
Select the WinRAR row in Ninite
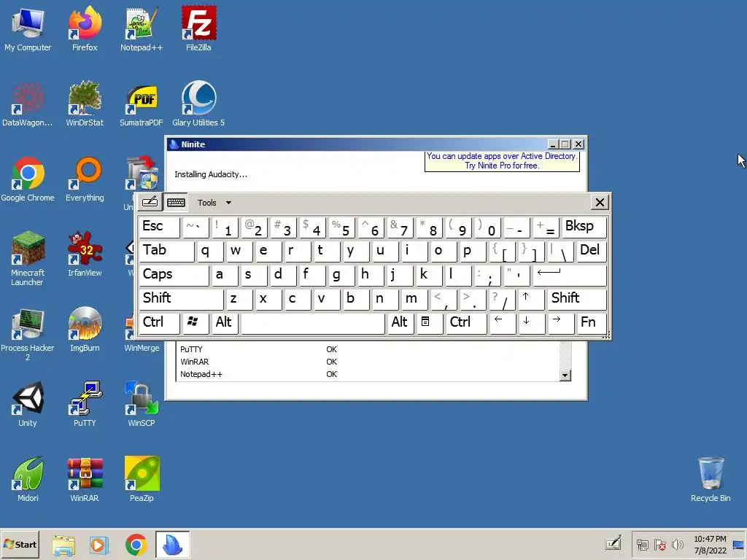368,362
